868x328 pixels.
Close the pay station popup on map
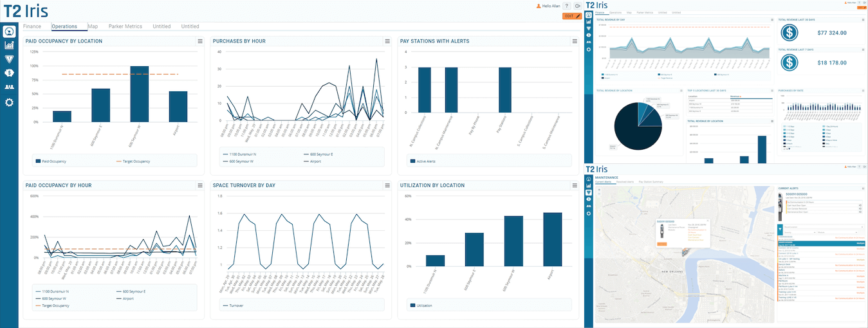(708, 221)
